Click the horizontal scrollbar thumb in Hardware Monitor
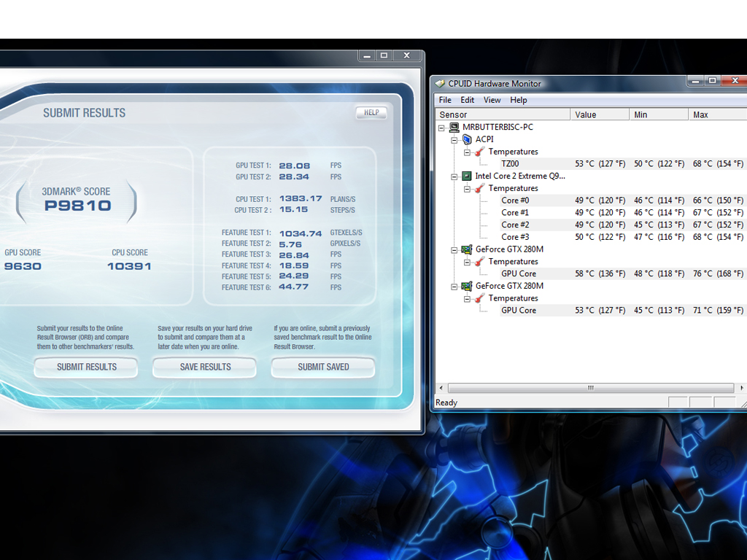Image resolution: width=747 pixels, height=560 pixels. tap(591, 388)
